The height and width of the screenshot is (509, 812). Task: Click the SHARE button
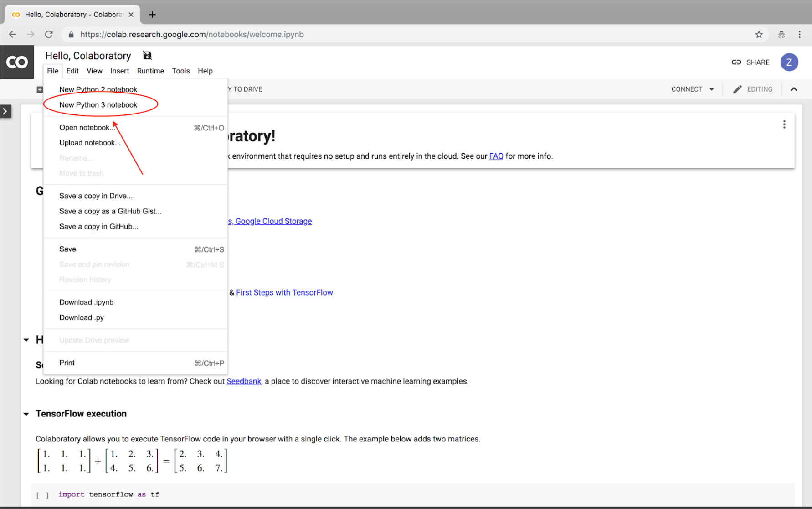(x=750, y=62)
